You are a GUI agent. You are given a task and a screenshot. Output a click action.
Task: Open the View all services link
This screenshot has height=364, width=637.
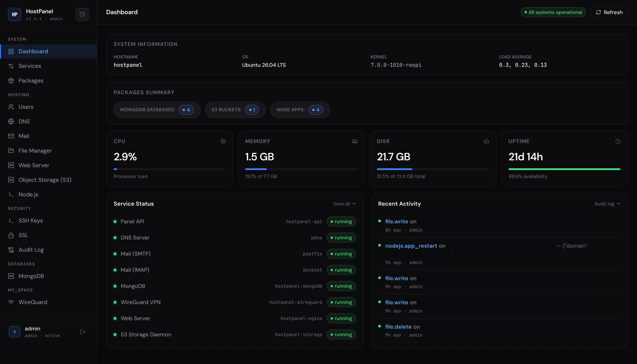tap(344, 204)
